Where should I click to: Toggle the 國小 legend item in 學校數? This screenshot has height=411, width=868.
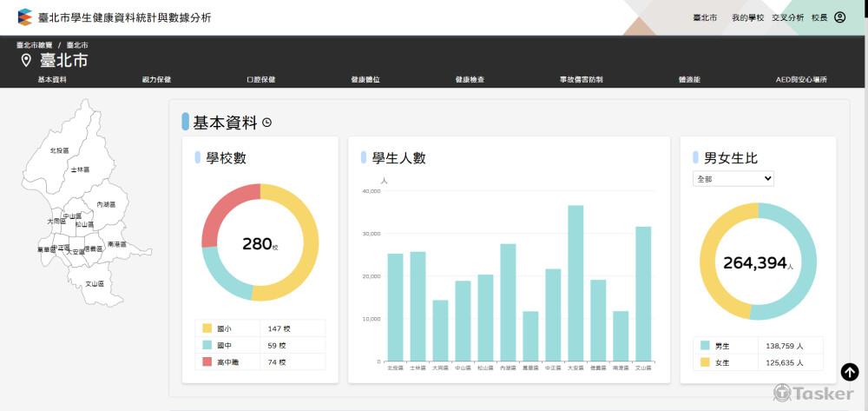pyautogui.click(x=224, y=328)
